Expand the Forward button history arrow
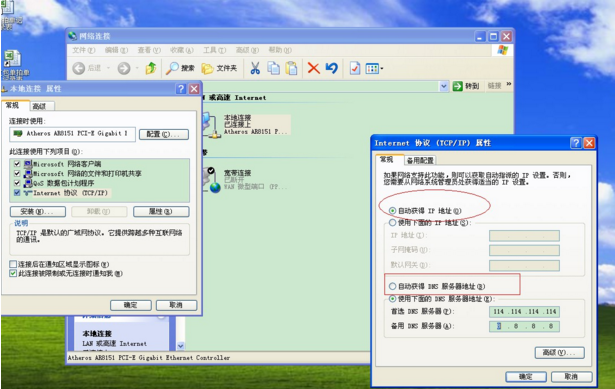 tap(137, 68)
